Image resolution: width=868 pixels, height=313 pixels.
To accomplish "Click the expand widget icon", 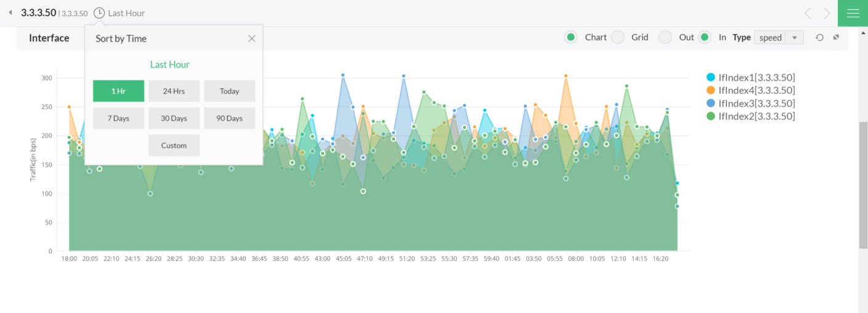I will click(837, 38).
